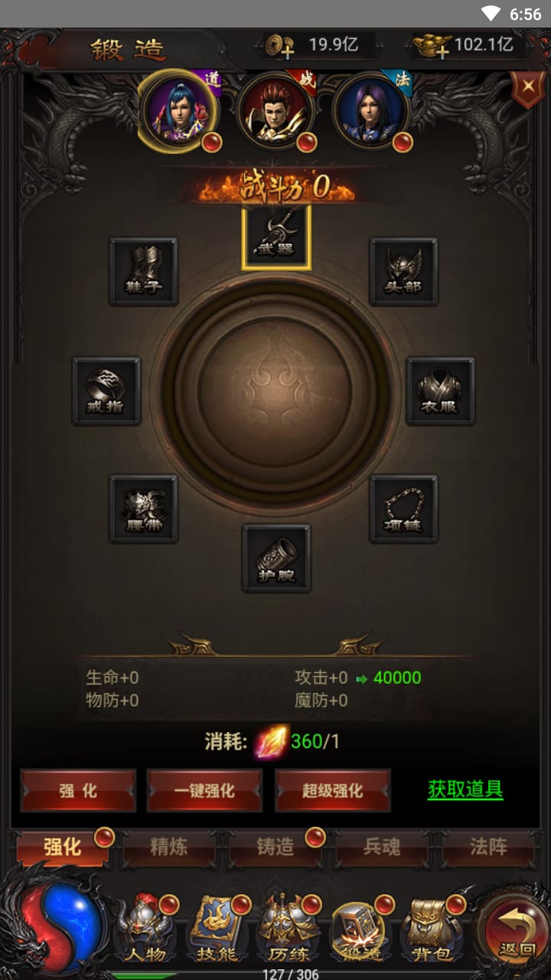
Task: Click the 一键强化 one-key enhance button
Action: pyautogui.click(x=204, y=791)
